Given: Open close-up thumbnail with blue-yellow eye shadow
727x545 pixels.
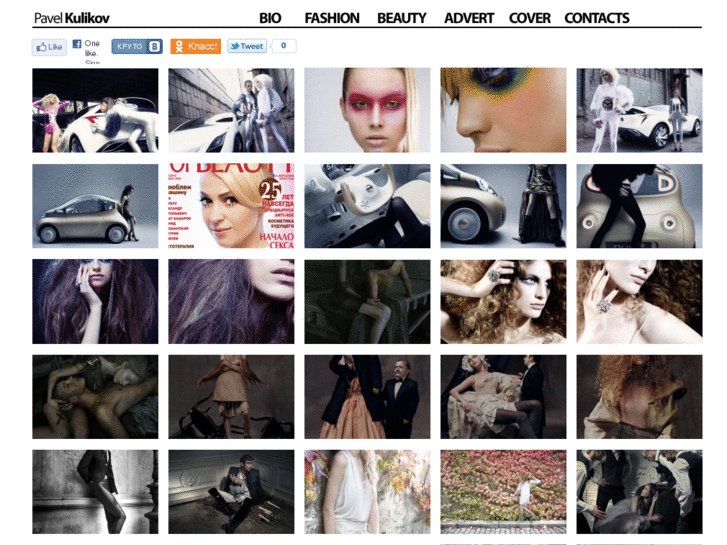Looking at the screenshot, I should (x=504, y=110).
